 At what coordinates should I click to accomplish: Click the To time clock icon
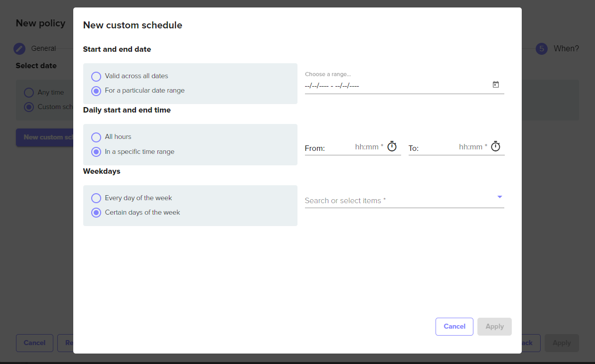[x=495, y=147]
